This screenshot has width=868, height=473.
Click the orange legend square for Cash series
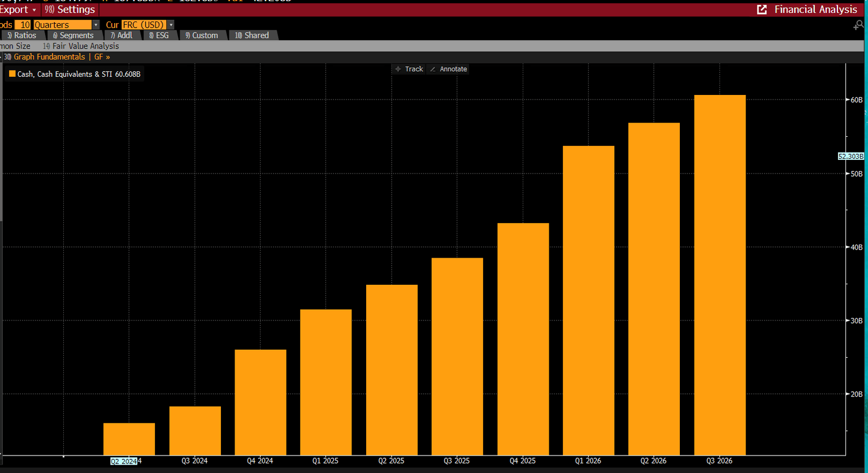[12, 74]
